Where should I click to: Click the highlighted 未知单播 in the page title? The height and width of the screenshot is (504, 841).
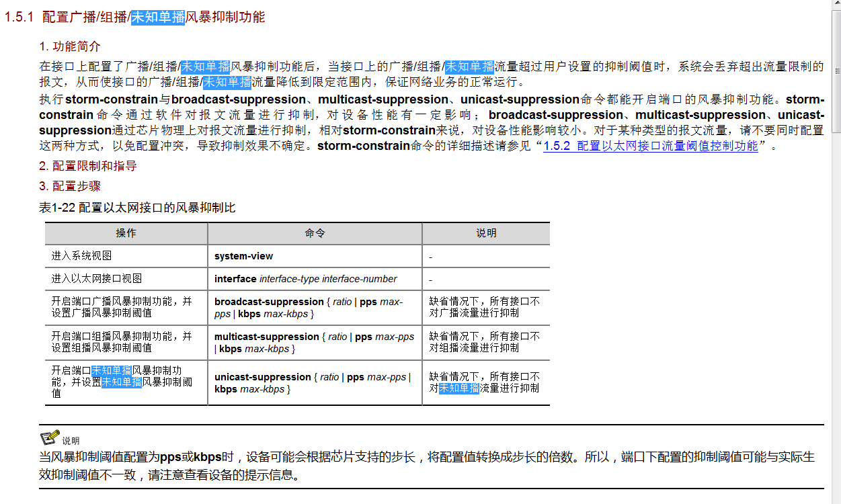157,17
